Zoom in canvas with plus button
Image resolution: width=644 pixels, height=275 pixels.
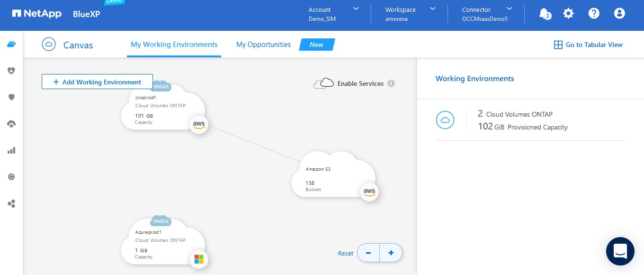pos(391,253)
